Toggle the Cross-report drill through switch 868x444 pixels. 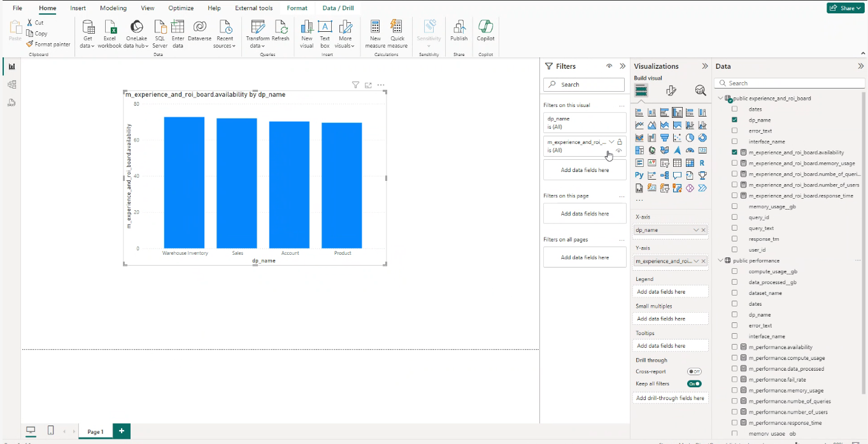point(694,371)
